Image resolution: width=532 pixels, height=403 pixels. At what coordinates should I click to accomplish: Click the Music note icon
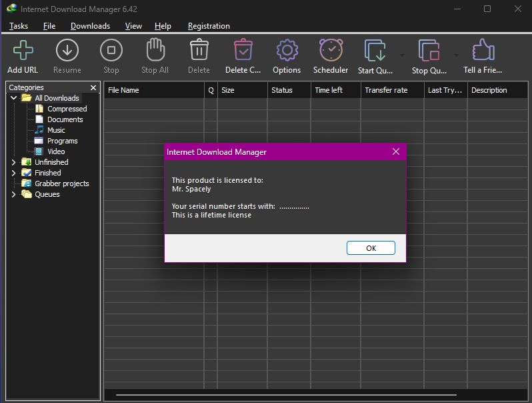pyautogui.click(x=39, y=130)
